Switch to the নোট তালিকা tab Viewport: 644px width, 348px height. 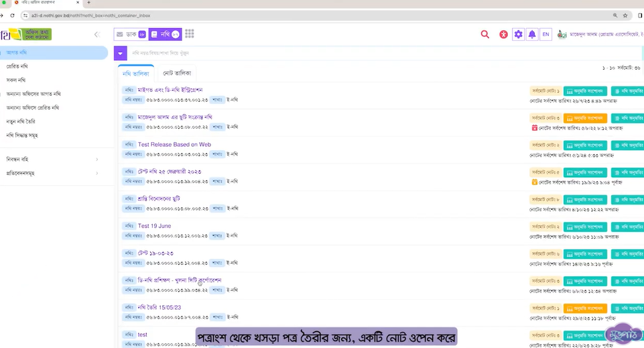click(178, 73)
